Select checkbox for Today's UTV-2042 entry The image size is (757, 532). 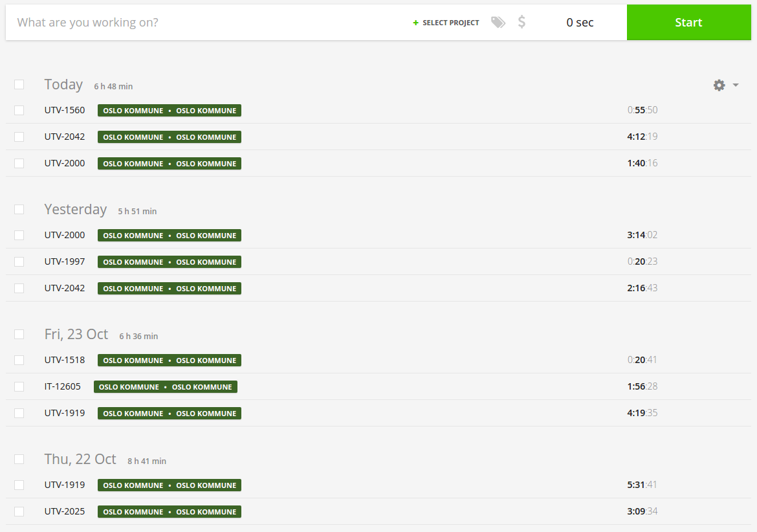19,137
